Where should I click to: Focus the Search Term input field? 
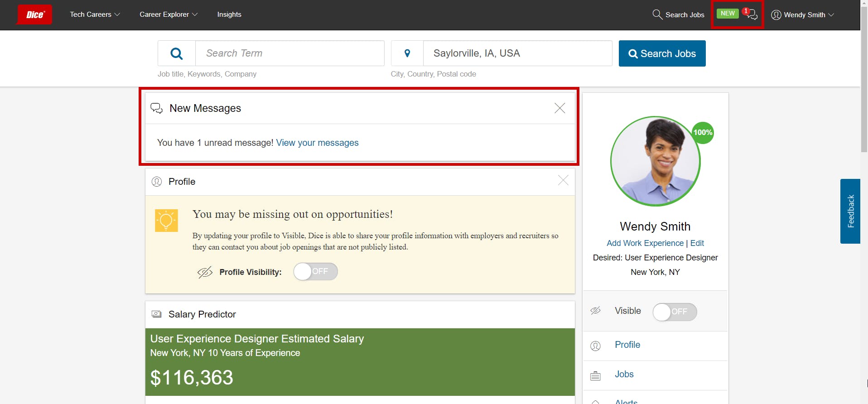coord(290,53)
